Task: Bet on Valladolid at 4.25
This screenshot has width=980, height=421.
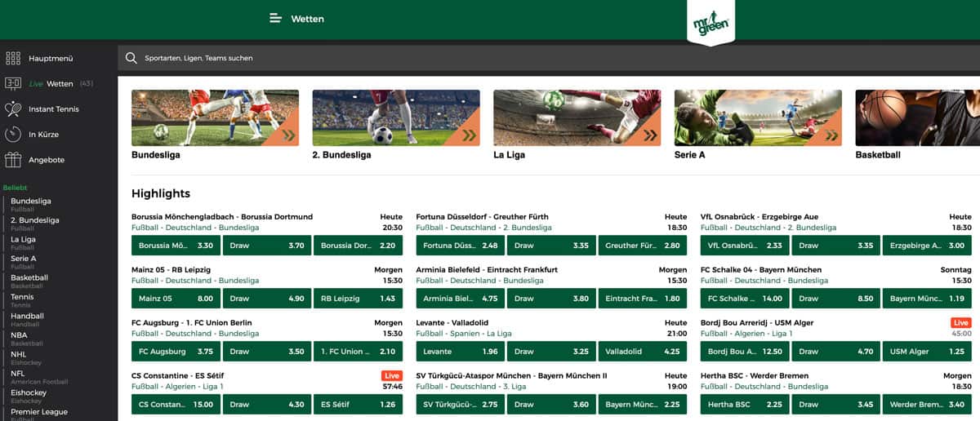Action: coord(643,351)
